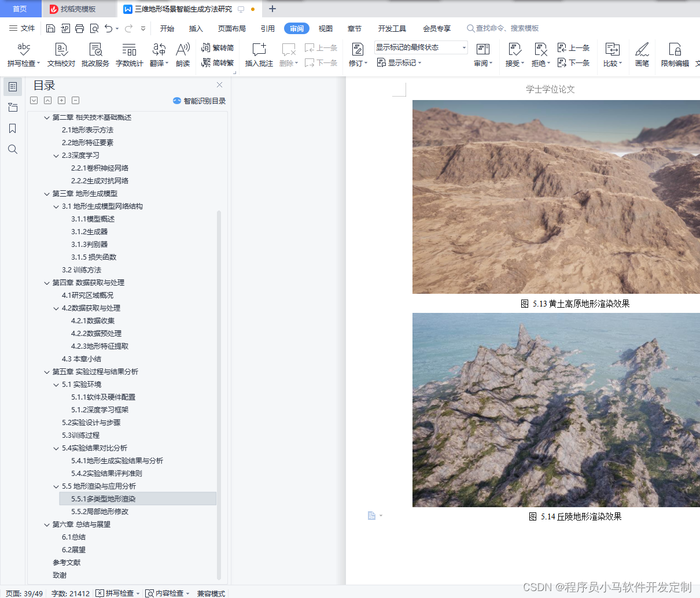The image size is (700, 598).
Task: Switch to the 找稻壳模板 tab
Action: (78, 9)
